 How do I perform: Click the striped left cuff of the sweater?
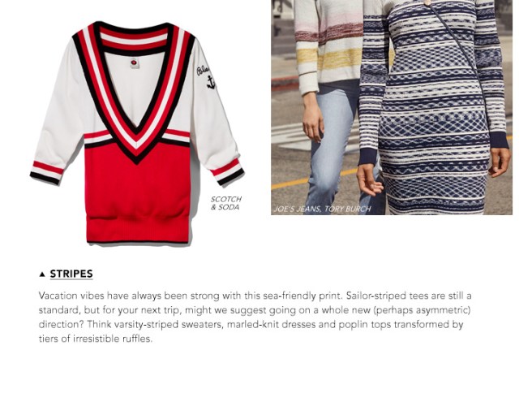(x=47, y=173)
